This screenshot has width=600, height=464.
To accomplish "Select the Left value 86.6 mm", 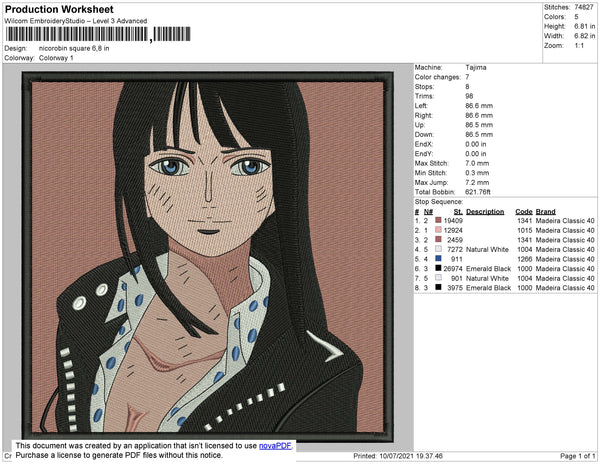I will (x=479, y=106).
